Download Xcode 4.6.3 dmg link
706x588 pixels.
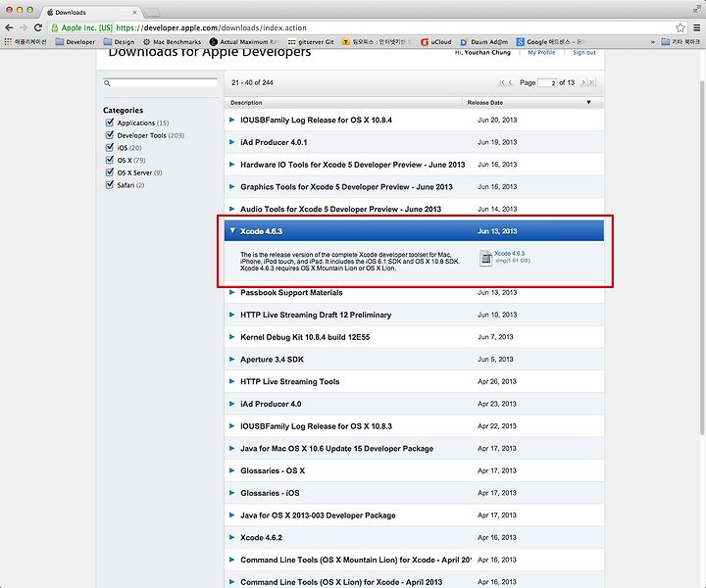tap(509, 254)
